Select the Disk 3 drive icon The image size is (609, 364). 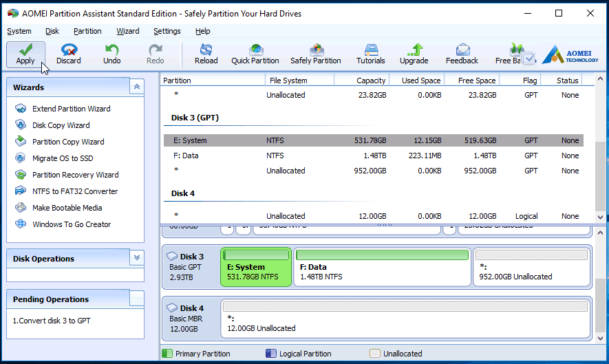[x=172, y=256]
